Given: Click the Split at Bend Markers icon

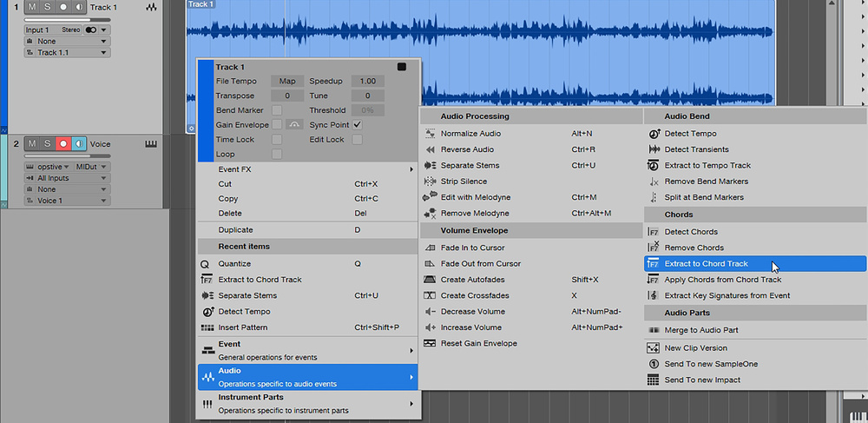Looking at the screenshot, I should [654, 197].
